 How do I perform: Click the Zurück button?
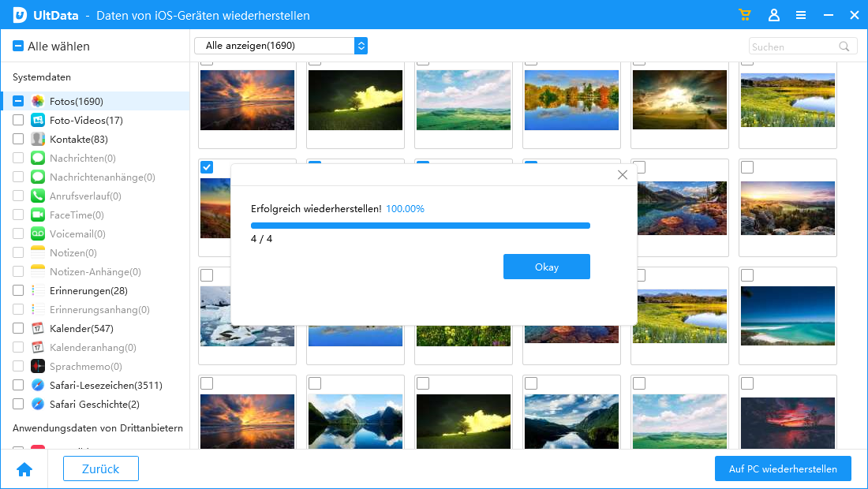point(101,468)
